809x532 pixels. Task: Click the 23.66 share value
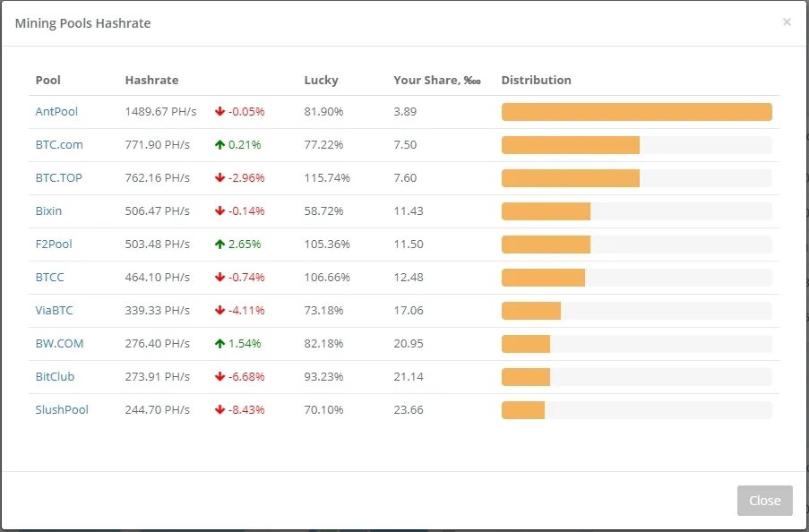(409, 409)
